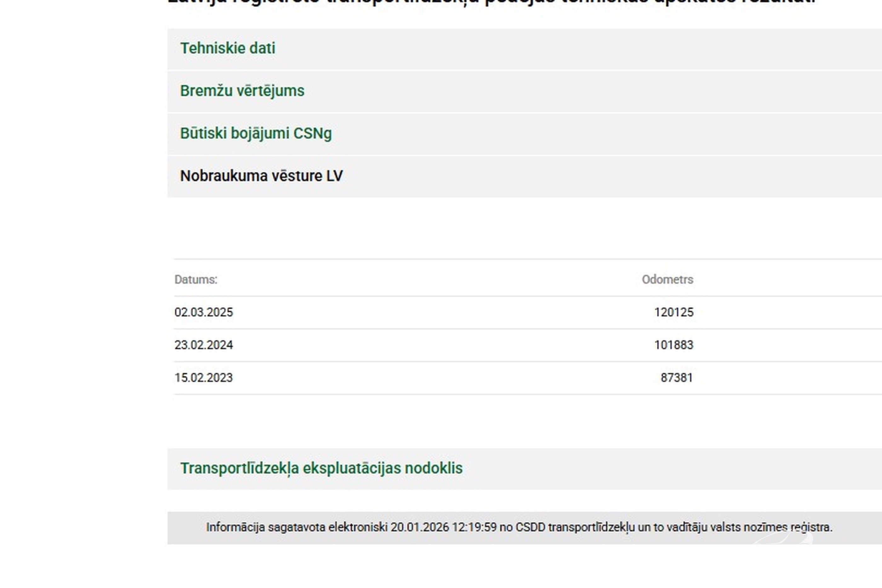Click odometer reading 87381
The height and width of the screenshot is (588, 882).
677,378
